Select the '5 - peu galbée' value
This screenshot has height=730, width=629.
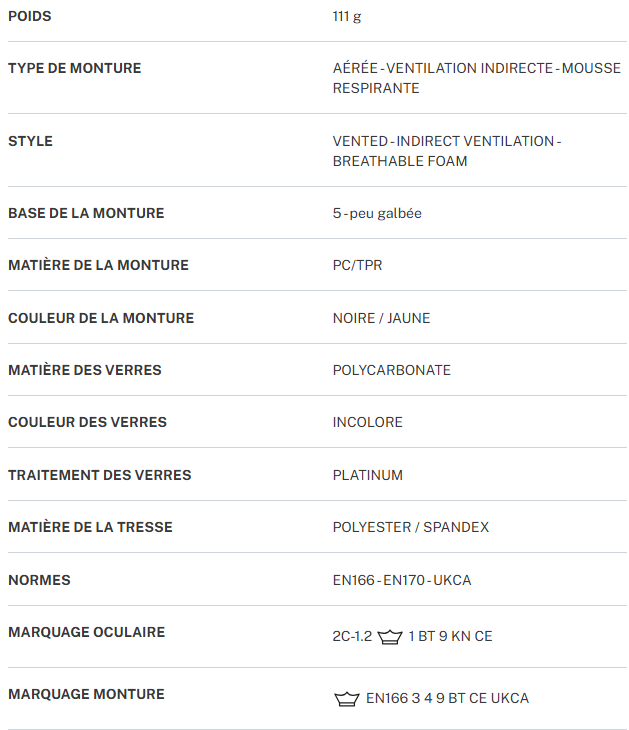[x=377, y=213]
